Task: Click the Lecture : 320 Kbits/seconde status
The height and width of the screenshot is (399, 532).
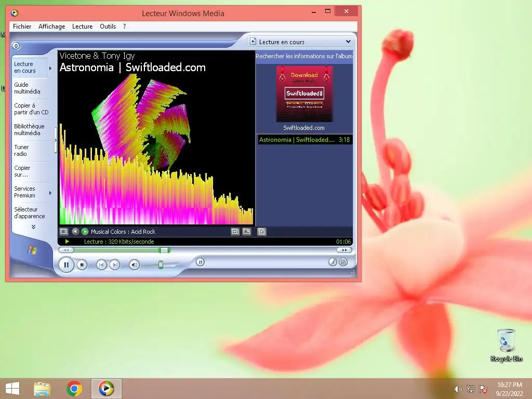Action: click(x=119, y=242)
